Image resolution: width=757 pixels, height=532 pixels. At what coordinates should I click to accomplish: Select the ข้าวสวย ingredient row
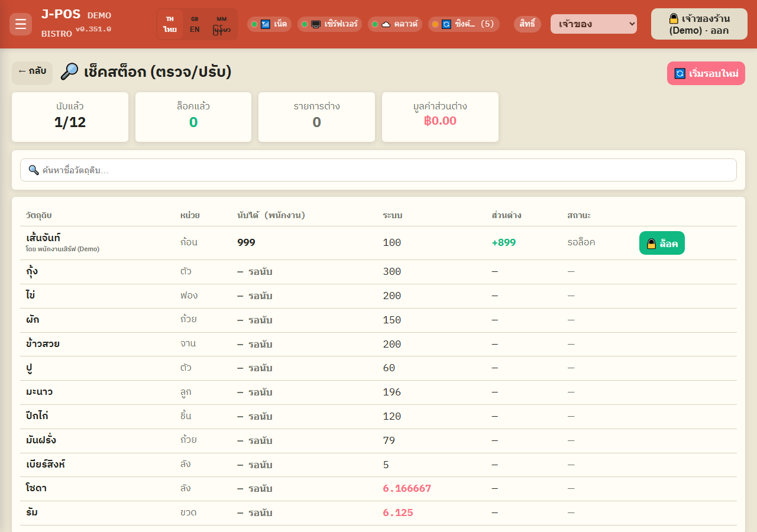pyautogui.click(x=378, y=344)
